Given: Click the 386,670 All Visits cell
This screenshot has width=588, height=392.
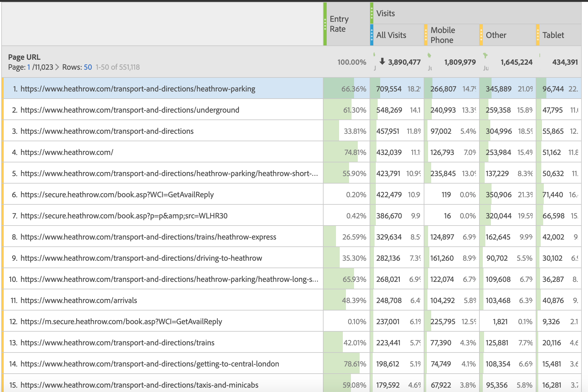Looking at the screenshot, I should (389, 216).
